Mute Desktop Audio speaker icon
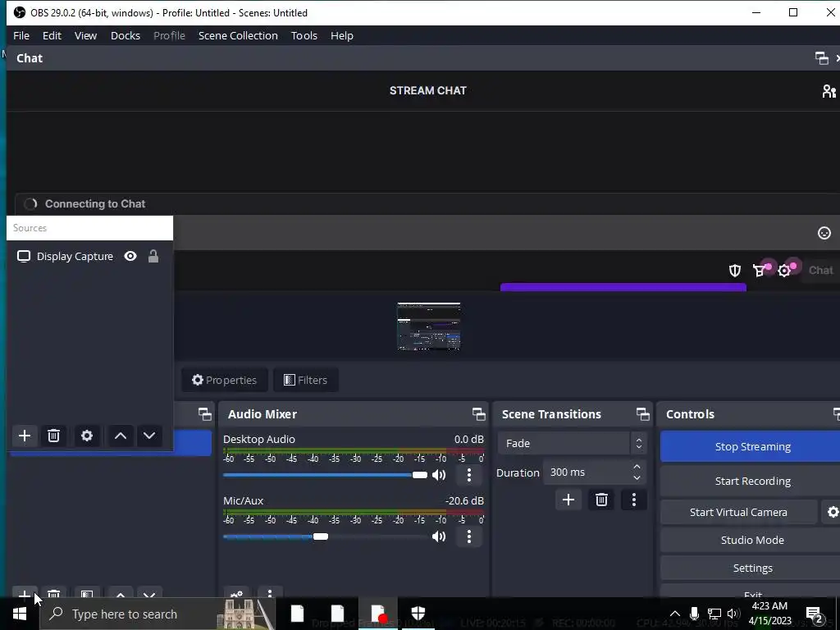This screenshot has width=840, height=630. pos(439,475)
